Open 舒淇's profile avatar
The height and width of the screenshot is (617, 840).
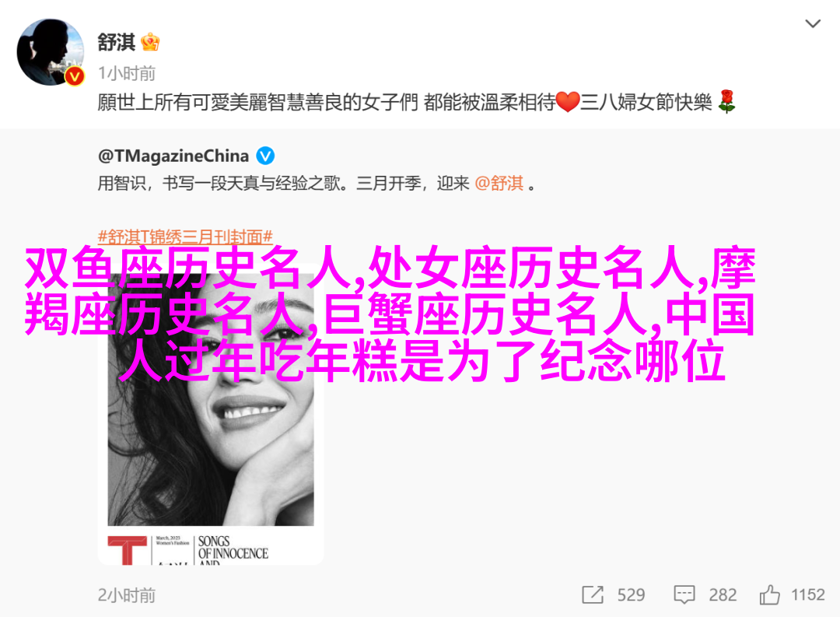click(51, 52)
